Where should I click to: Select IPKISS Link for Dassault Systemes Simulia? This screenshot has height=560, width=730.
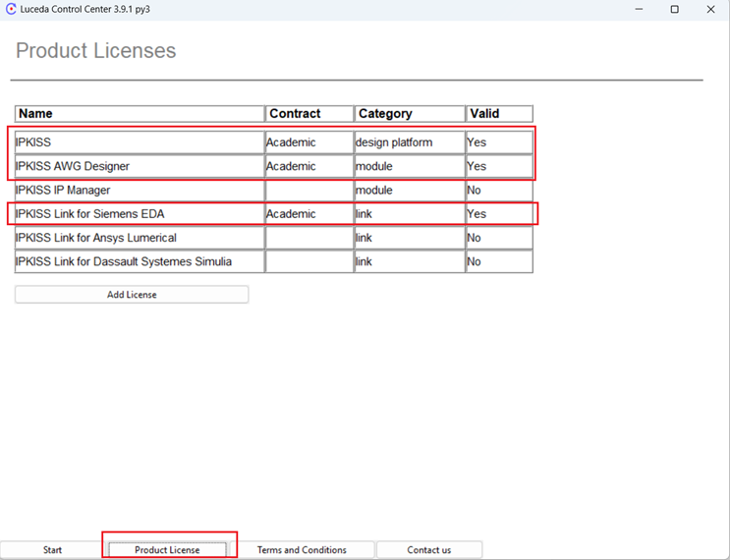[140, 261]
